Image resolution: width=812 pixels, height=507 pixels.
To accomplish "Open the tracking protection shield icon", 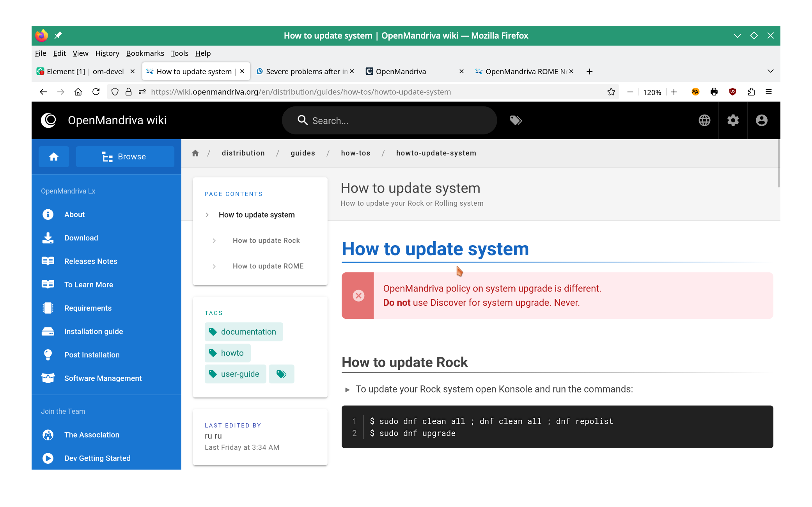I will click(x=115, y=92).
